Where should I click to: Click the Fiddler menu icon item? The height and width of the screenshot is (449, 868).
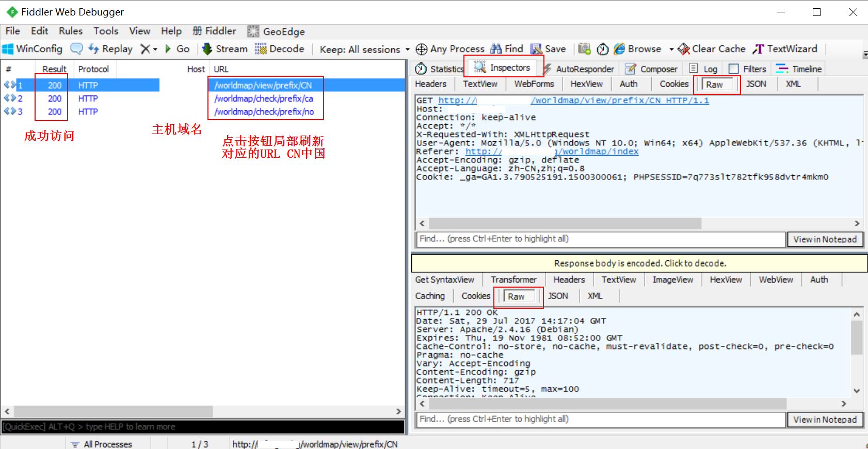point(214,31)
